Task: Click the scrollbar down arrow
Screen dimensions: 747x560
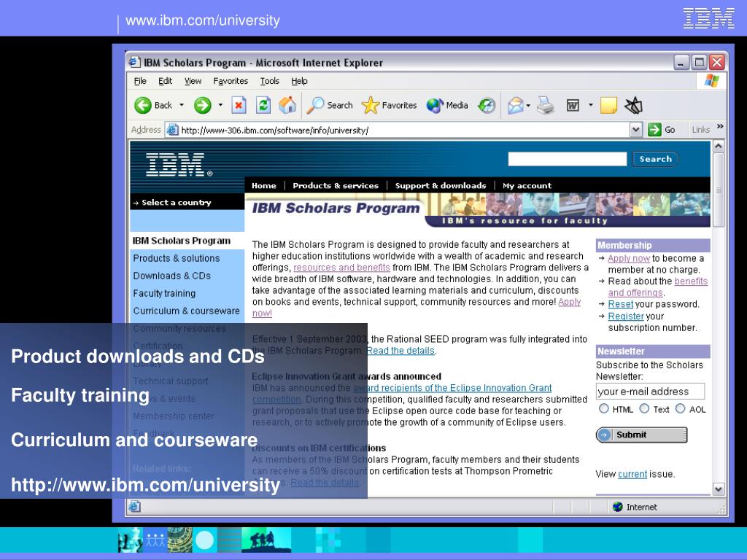Action: pyautogui.click(x=719, y=489)
